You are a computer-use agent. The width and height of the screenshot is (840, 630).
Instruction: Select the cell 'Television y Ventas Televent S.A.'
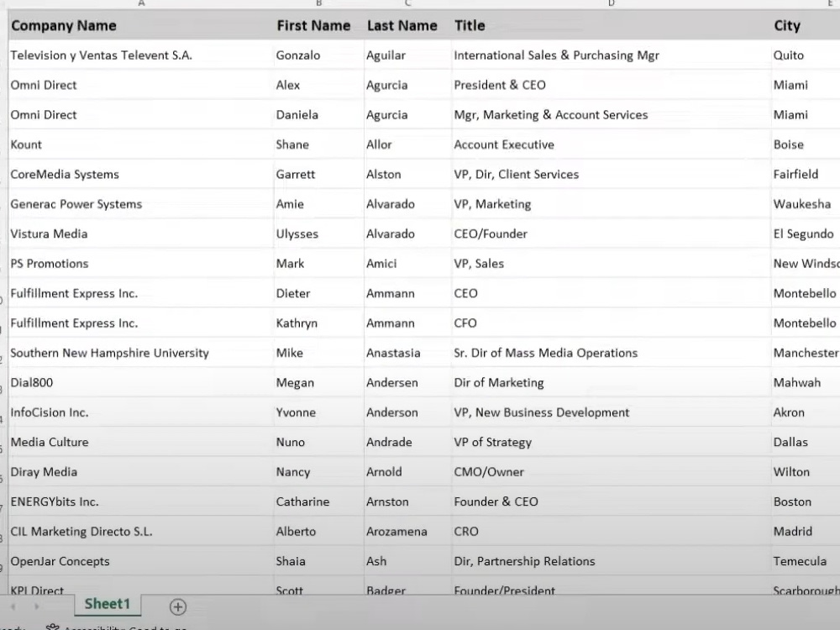point(140,55)
